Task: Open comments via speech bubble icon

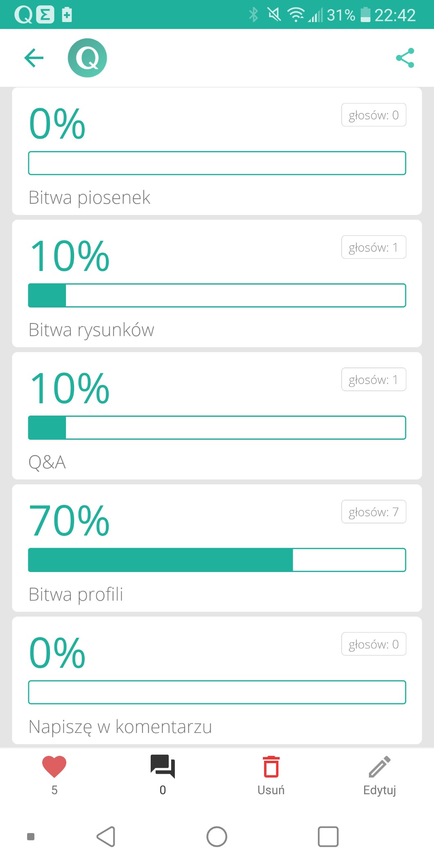Action: (x=163, y=766)
